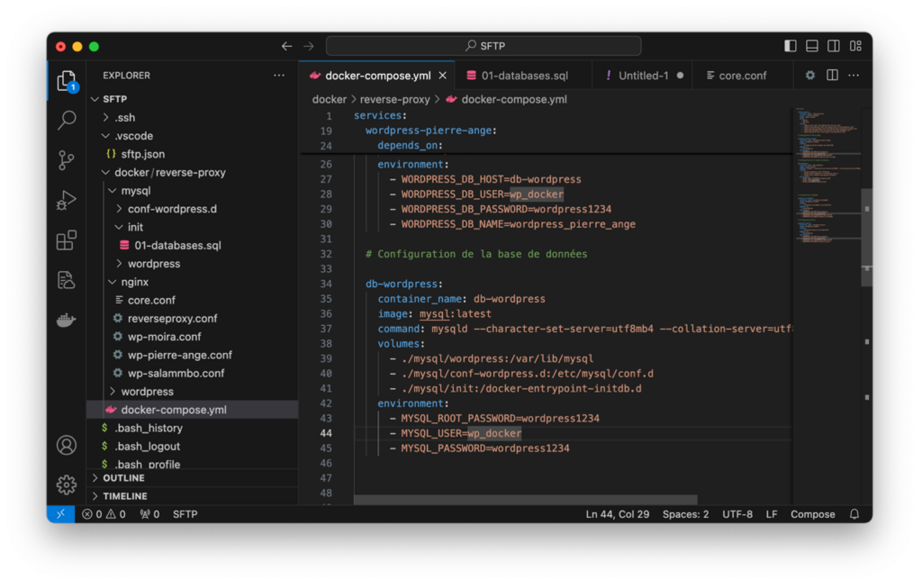922x588 pixels.
Task: Collapse the init folder
Action: [x=193, y=227]
